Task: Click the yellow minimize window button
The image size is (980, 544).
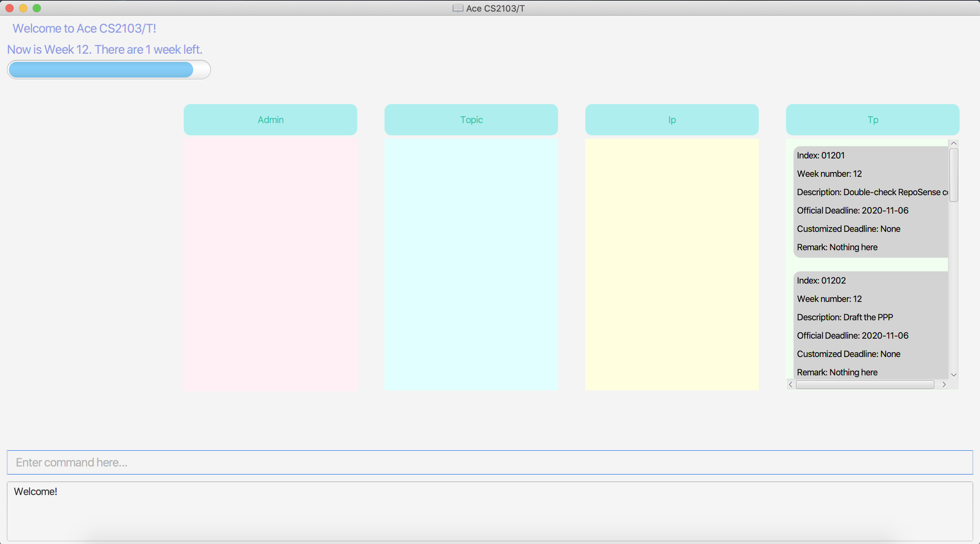Action: tap(23, 8)
